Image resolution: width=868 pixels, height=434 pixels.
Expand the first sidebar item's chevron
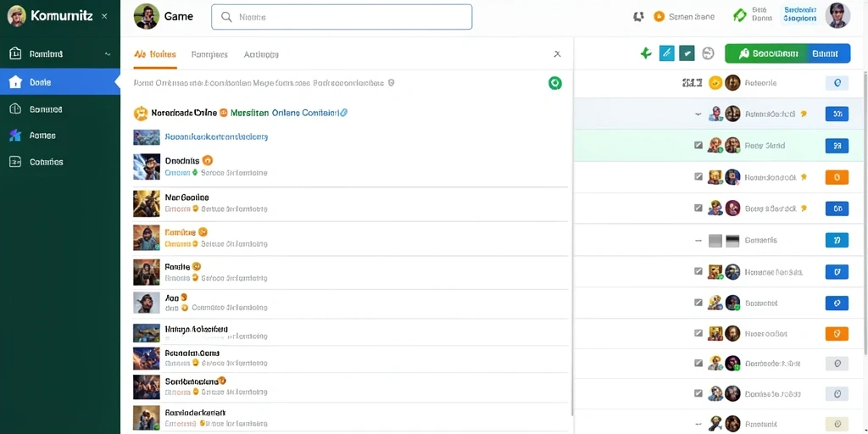[108, 54]
